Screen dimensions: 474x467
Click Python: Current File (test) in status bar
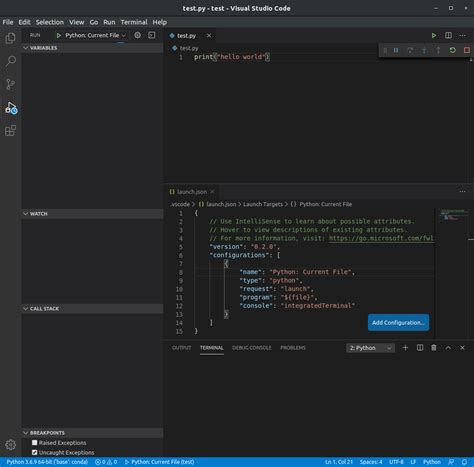pos(159,462)
